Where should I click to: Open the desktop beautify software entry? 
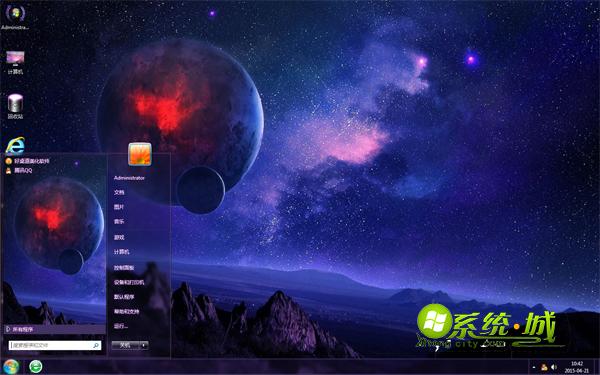click(x=28, y=161)
